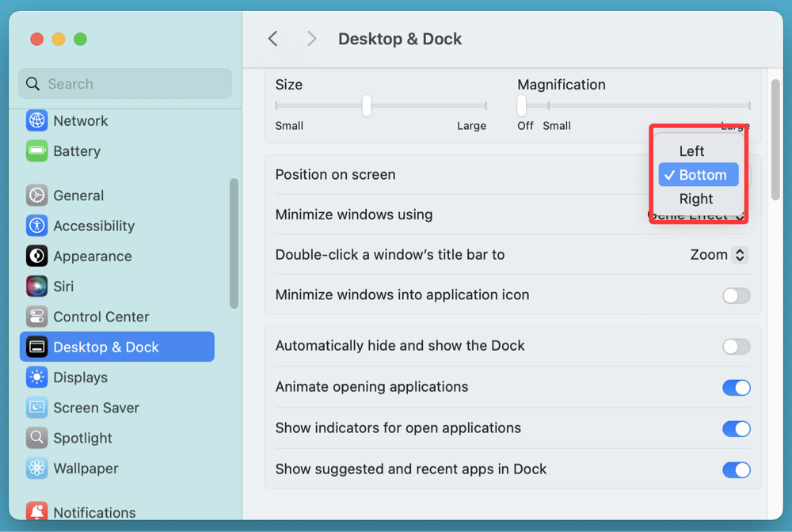The height and width of the screenshot is (532, 792).
Task: Disable Animate opening applications
Action: click(737, 387)
